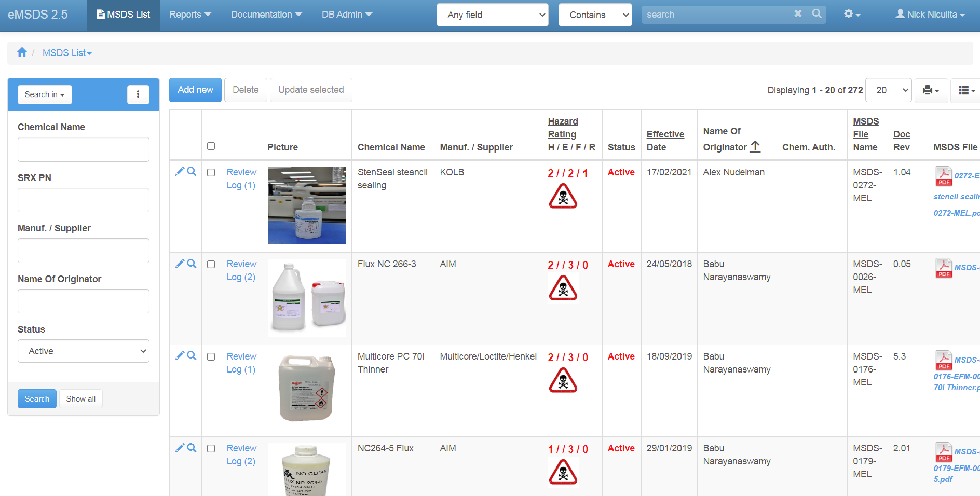
Task: Check the row checkbox for NC264-5 Flux
Action: 211,448
